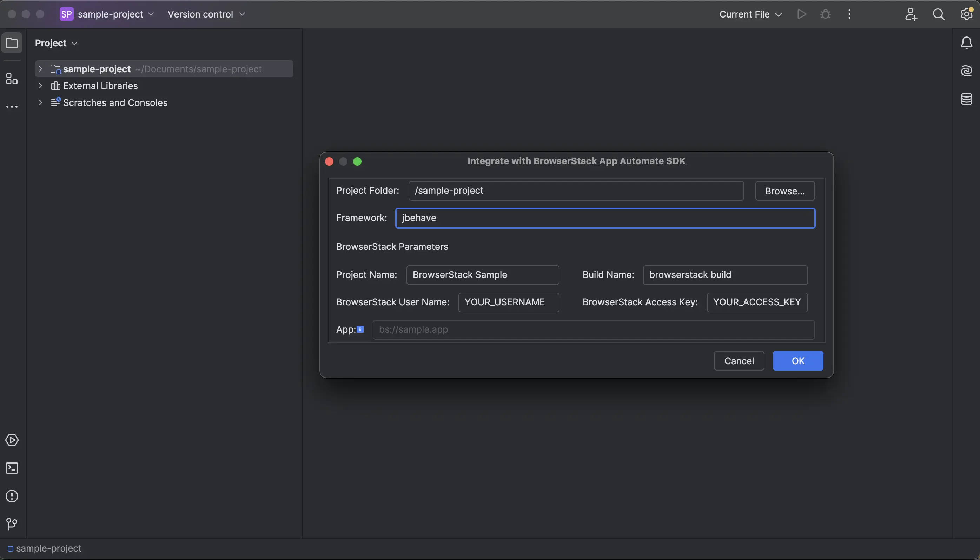
Task: Click the Search Everywhere magnifier icon
Action: click(x=939, y=15)
